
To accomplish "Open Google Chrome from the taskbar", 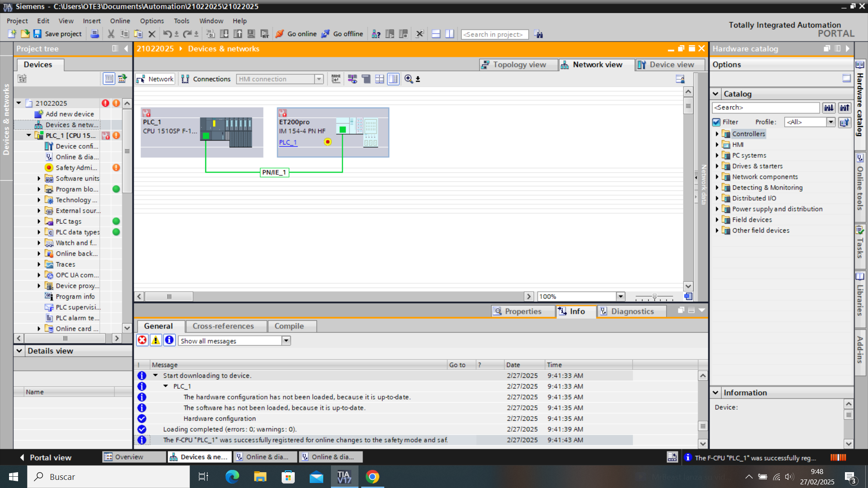I will pyautogui.click(x=372, y=477).
